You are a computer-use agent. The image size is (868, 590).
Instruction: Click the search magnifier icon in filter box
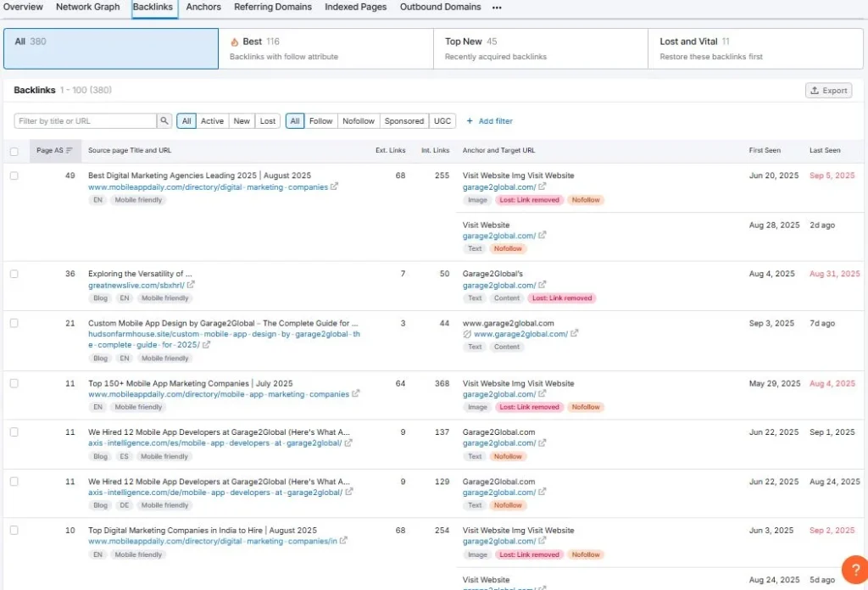164,120
